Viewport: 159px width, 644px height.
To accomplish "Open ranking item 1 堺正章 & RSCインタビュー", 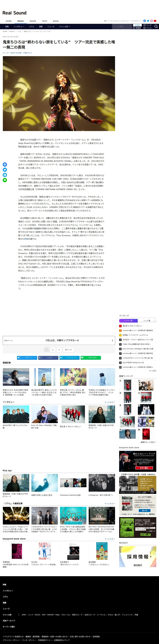I will click(x=132, y=326).
